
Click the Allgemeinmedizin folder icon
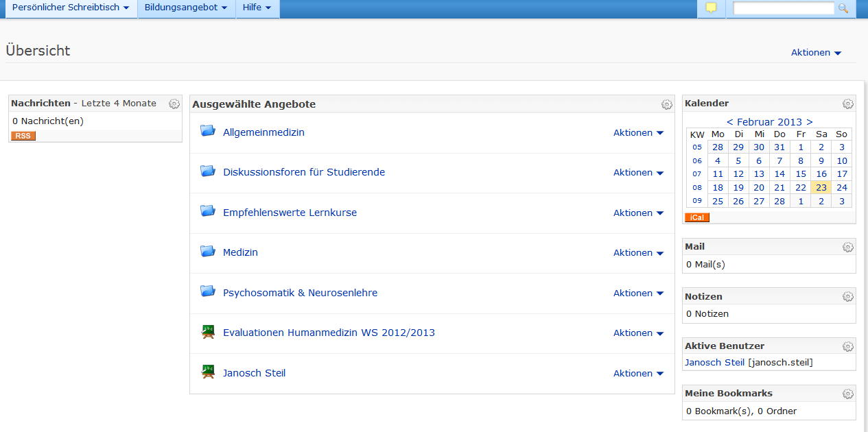[208, 131]
